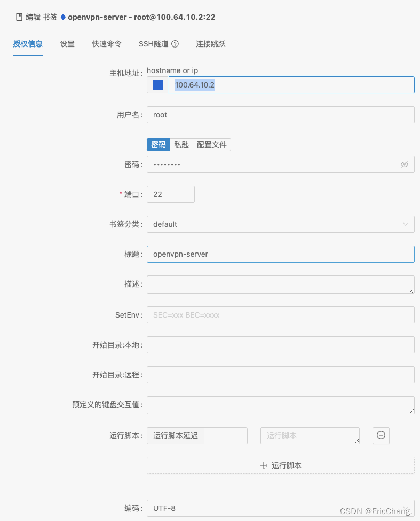The height and width of the screenshot is (521, 420).
Task: Click the bookmark edit icon in the title
Action: (x=19, y=17)
